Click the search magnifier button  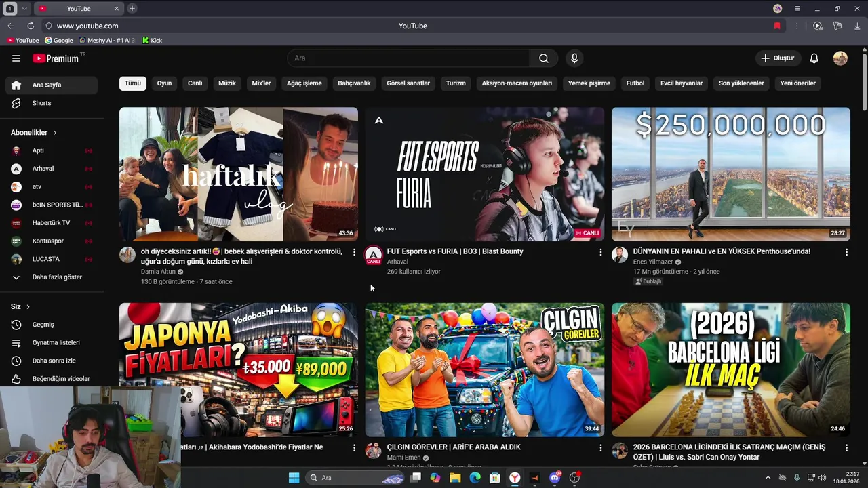pos(544,58)
